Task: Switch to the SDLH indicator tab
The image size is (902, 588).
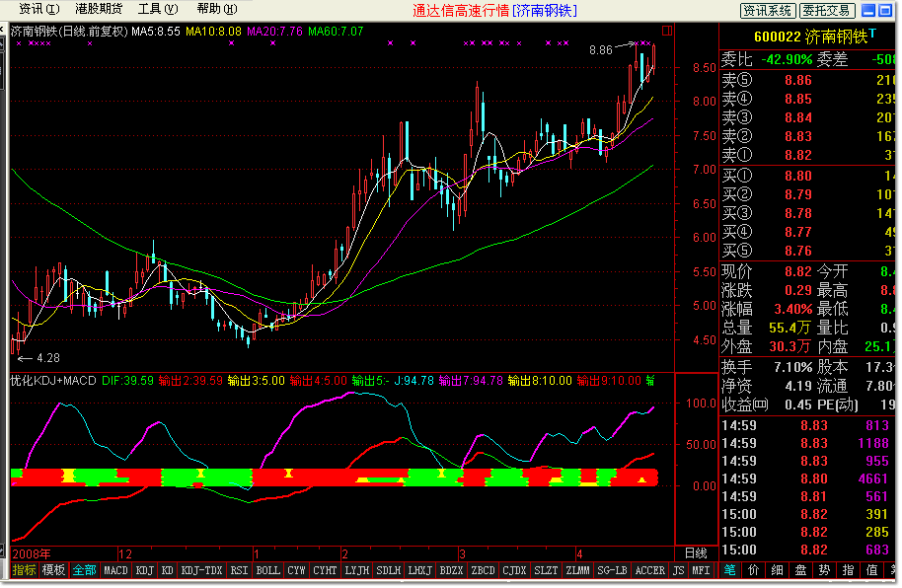Action: coord(388,570)
